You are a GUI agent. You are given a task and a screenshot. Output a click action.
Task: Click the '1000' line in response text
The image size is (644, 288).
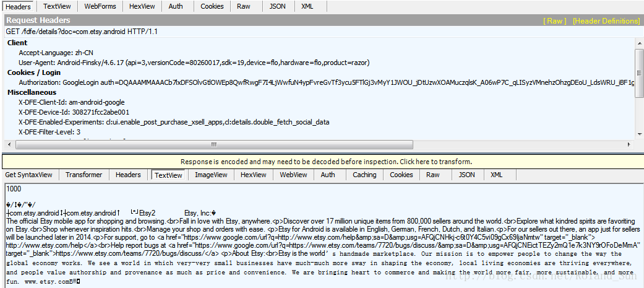pos(14,189)
